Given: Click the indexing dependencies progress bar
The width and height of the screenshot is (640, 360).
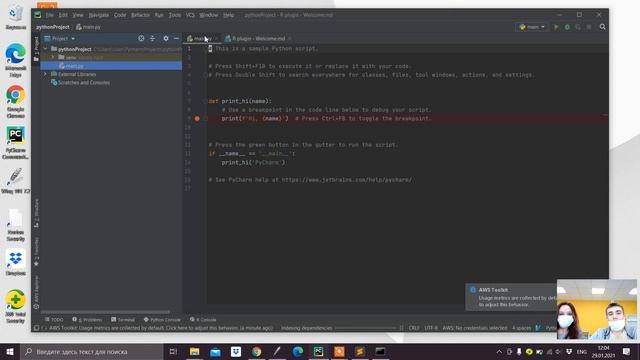Looking at the screenshot, I should pos(365,328).
